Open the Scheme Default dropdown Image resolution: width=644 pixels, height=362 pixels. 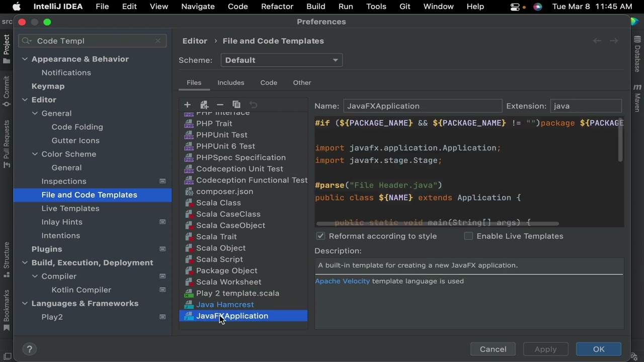point(281,60)
